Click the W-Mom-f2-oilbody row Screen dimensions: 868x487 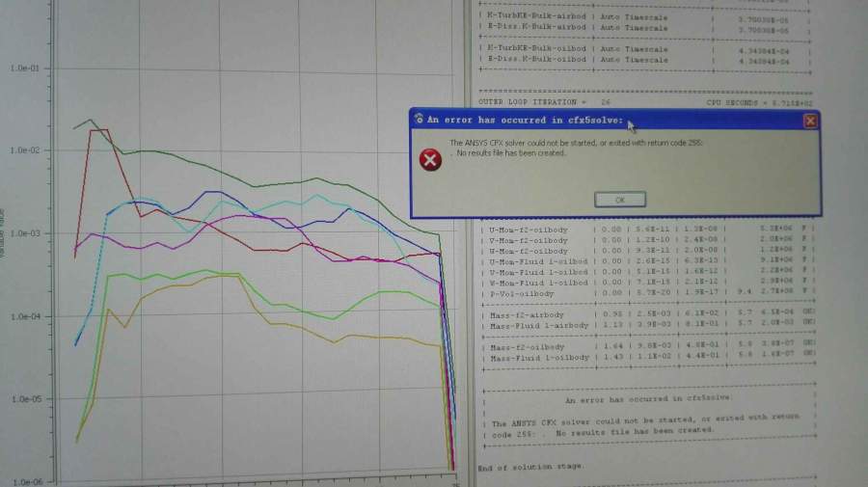[648, 251]
